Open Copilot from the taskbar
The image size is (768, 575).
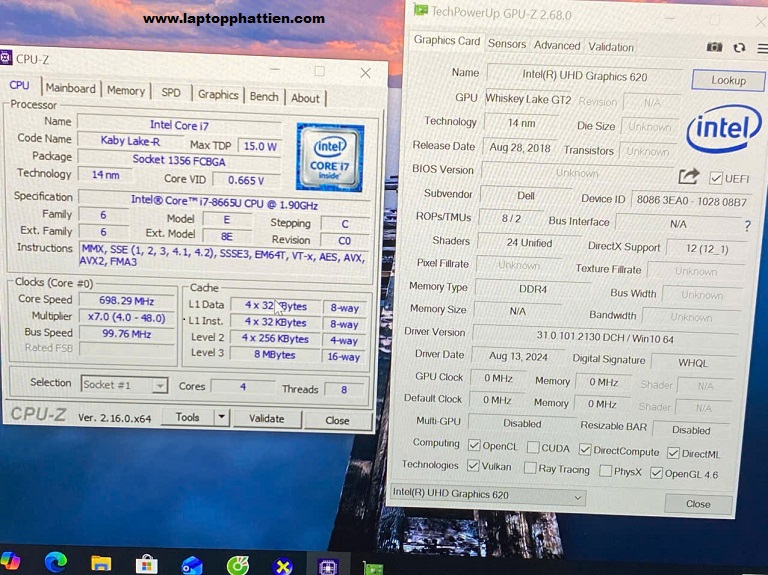[10, 561]
